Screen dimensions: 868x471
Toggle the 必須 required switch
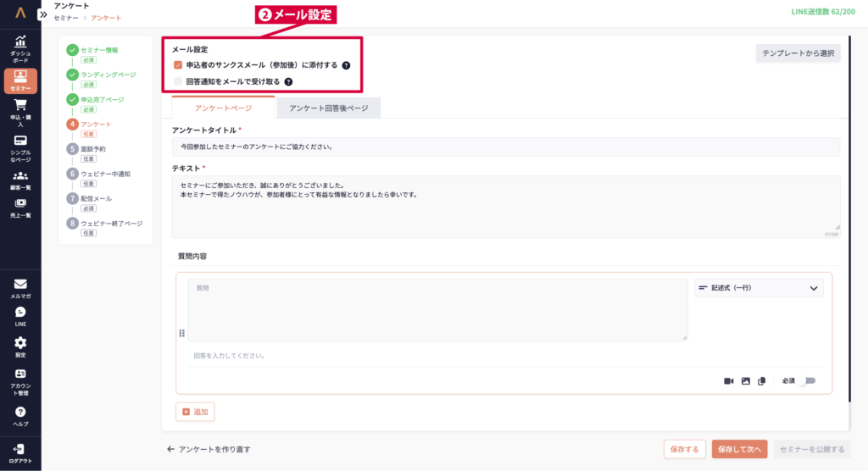pyautogui.click(x=808, y=381)
